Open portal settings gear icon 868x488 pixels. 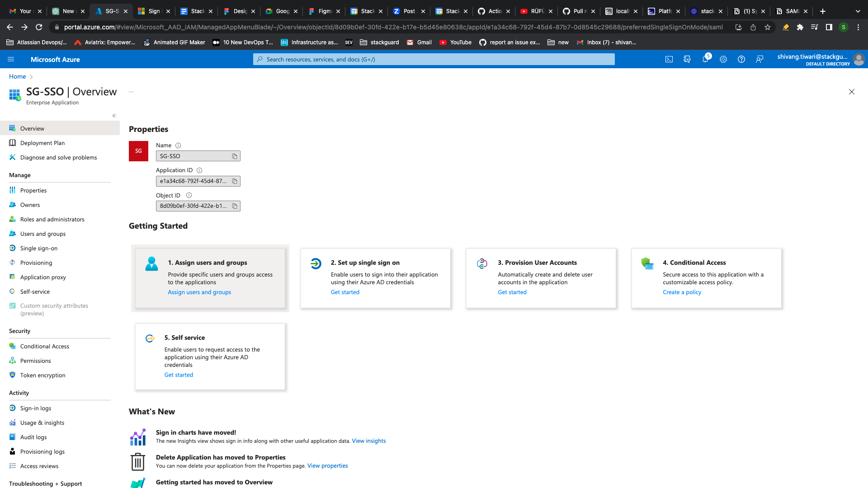pos(723,59)
